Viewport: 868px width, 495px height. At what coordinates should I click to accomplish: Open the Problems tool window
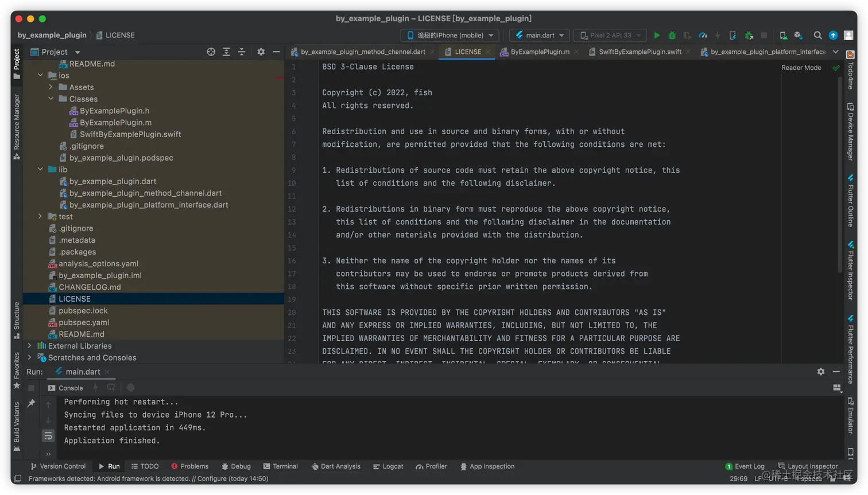tap(189, 466)
